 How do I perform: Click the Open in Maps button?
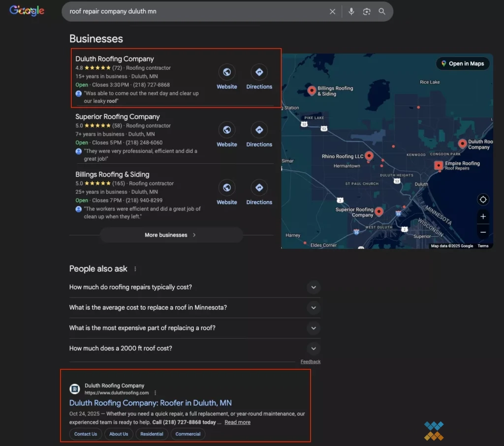462,63
